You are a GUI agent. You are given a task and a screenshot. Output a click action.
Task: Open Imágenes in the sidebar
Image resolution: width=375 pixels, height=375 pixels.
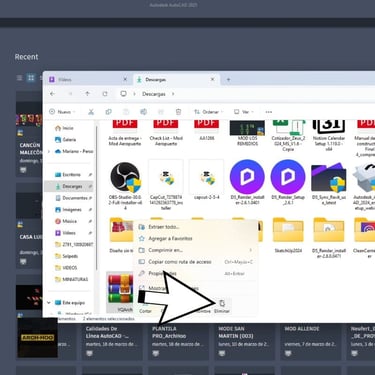tap(68, 210)
